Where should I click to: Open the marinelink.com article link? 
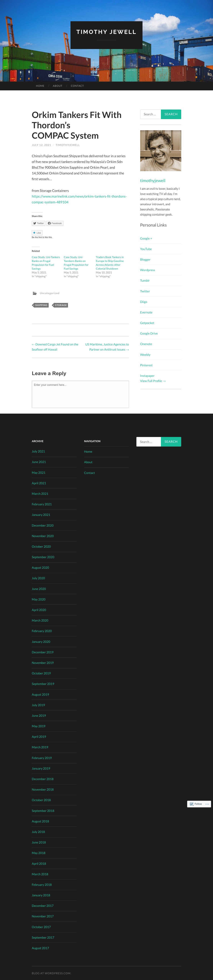coord(79,199)
